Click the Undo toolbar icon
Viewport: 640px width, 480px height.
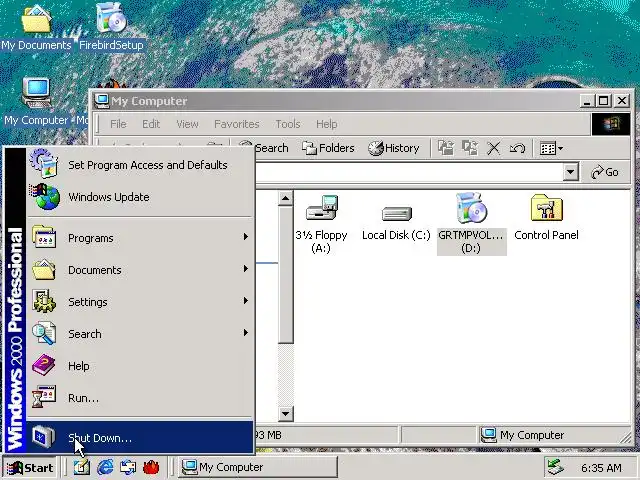point(517,148)
